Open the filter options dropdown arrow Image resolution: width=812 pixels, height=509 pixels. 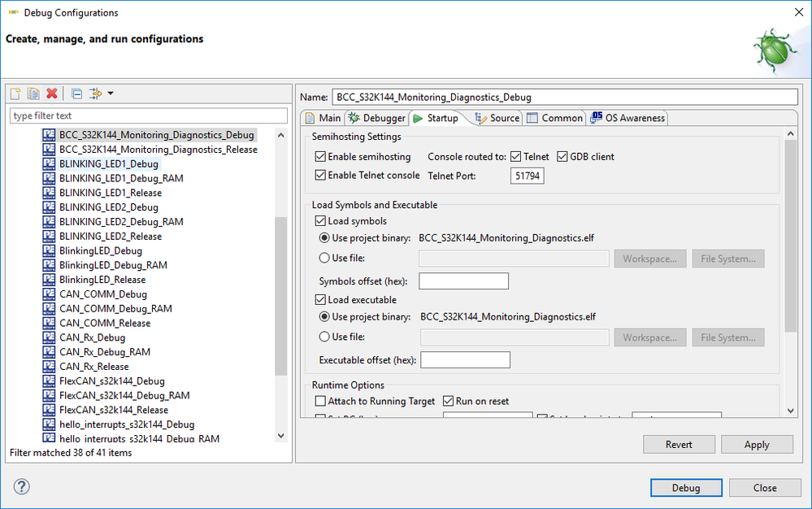pyautogui.click(x=110, y=94)
